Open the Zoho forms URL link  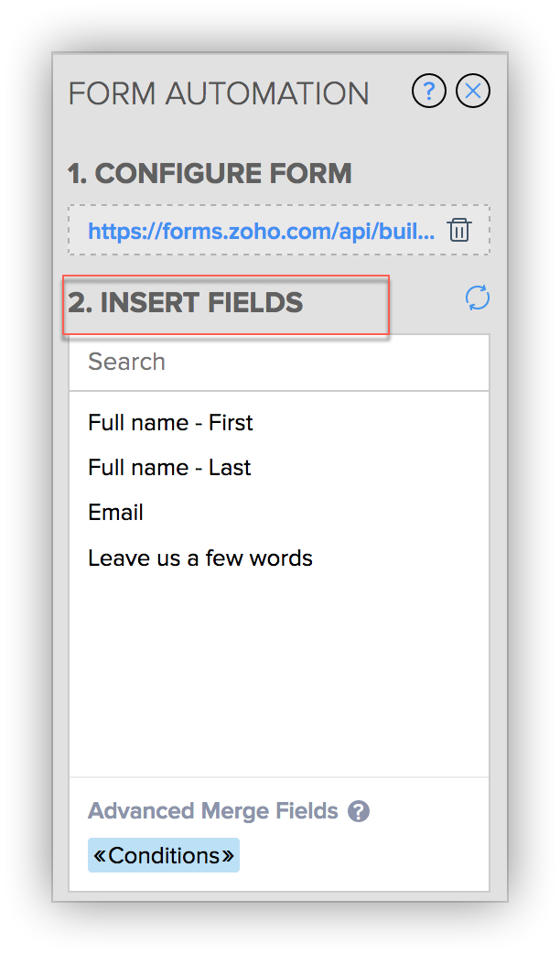pyautogui.click(x=262, y=231)
